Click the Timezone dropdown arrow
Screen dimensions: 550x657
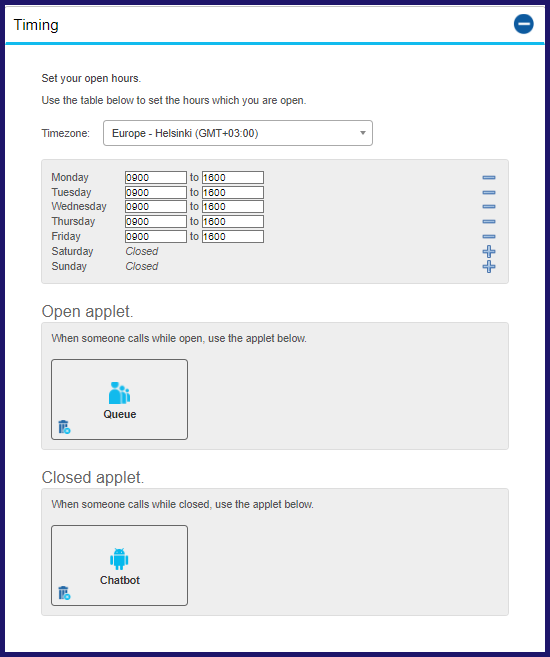pyautogui.click(x=363, y=133)
